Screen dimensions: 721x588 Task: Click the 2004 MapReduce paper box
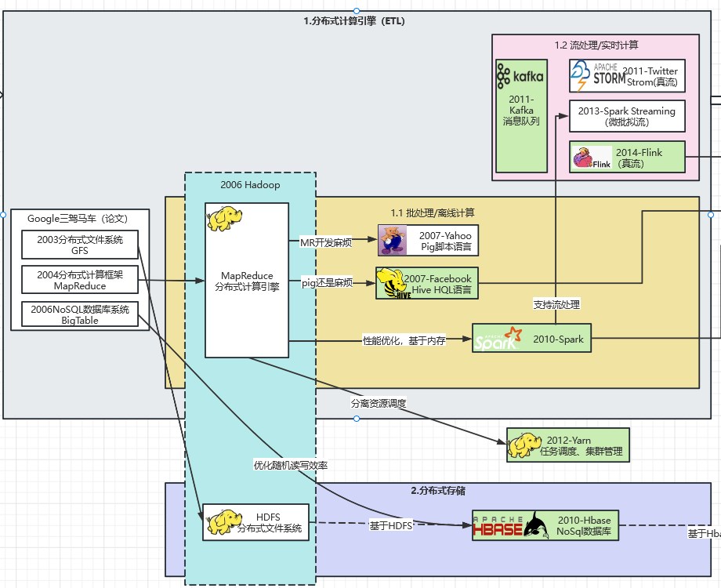[x=79, y=280]
